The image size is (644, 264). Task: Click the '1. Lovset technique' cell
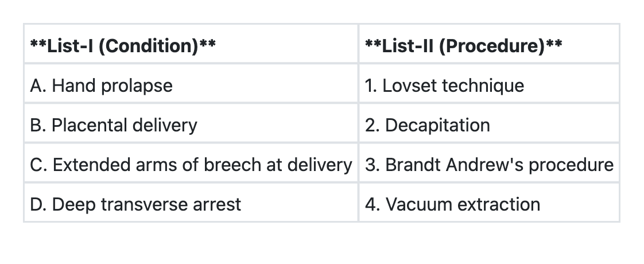(444, 86)
